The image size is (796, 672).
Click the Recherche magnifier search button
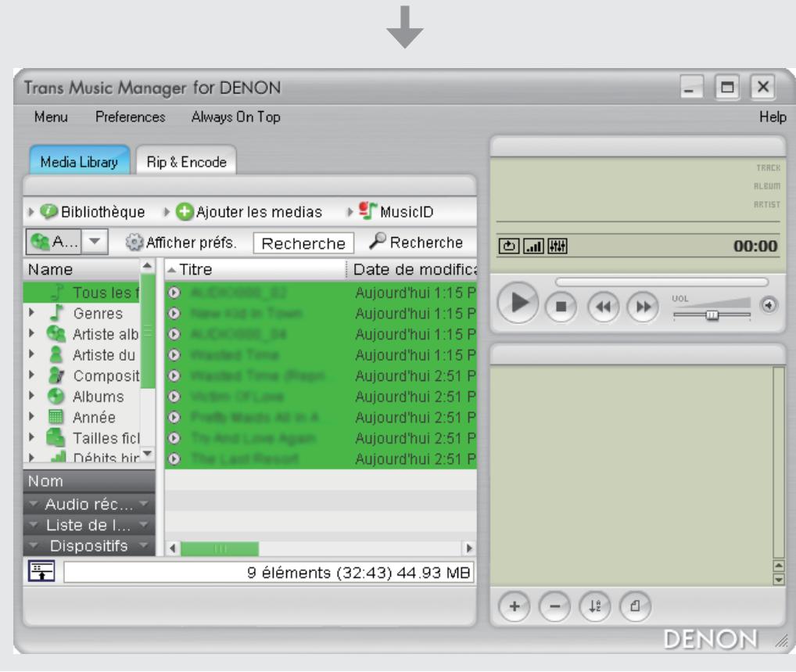click(x=416, y=242)
